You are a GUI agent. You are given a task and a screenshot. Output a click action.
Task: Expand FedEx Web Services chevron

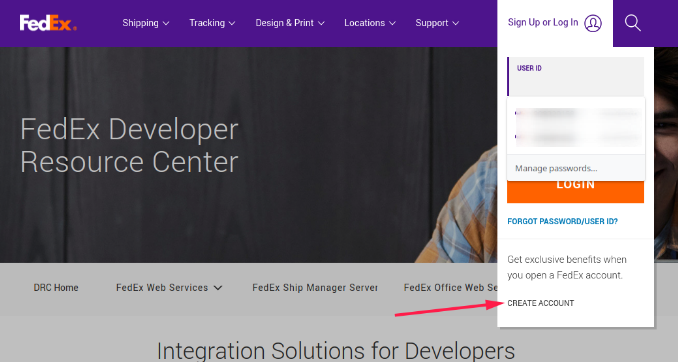click(218, 288)
